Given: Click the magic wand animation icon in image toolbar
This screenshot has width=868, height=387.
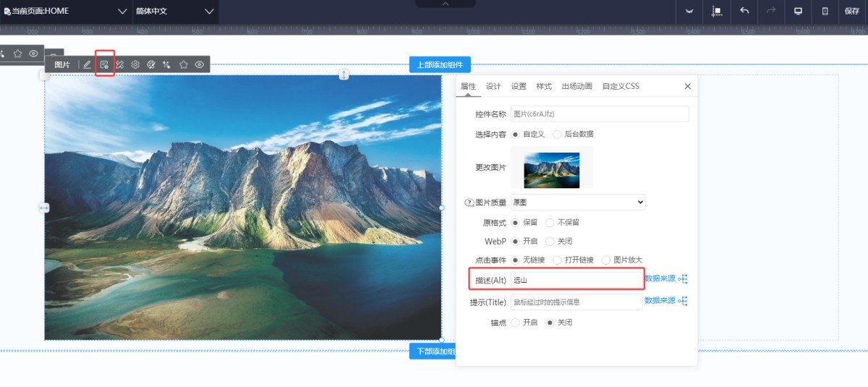Looking at the screenshot, I should [x=166, y=64].
